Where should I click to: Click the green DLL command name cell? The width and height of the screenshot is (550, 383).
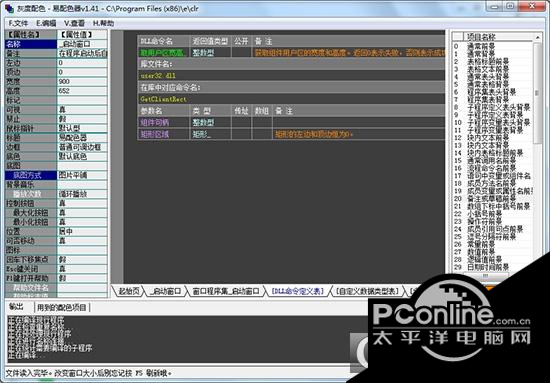tap(163, 53)
